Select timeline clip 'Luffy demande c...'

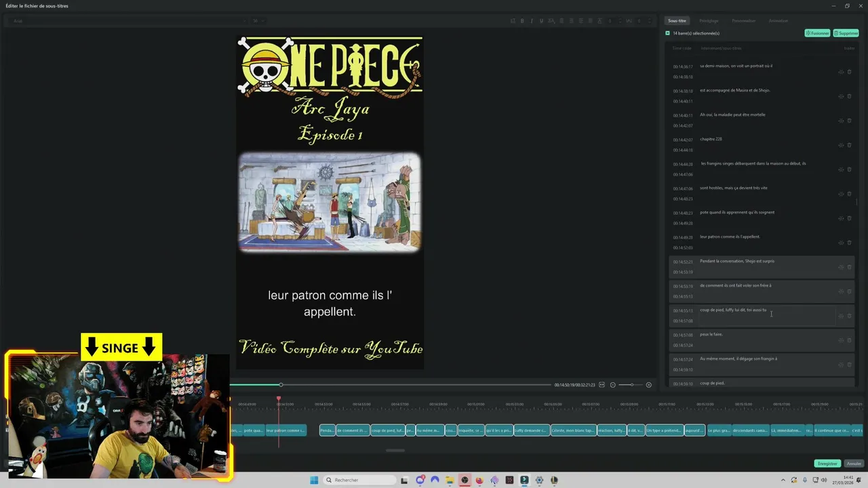[x=531, y=430]
